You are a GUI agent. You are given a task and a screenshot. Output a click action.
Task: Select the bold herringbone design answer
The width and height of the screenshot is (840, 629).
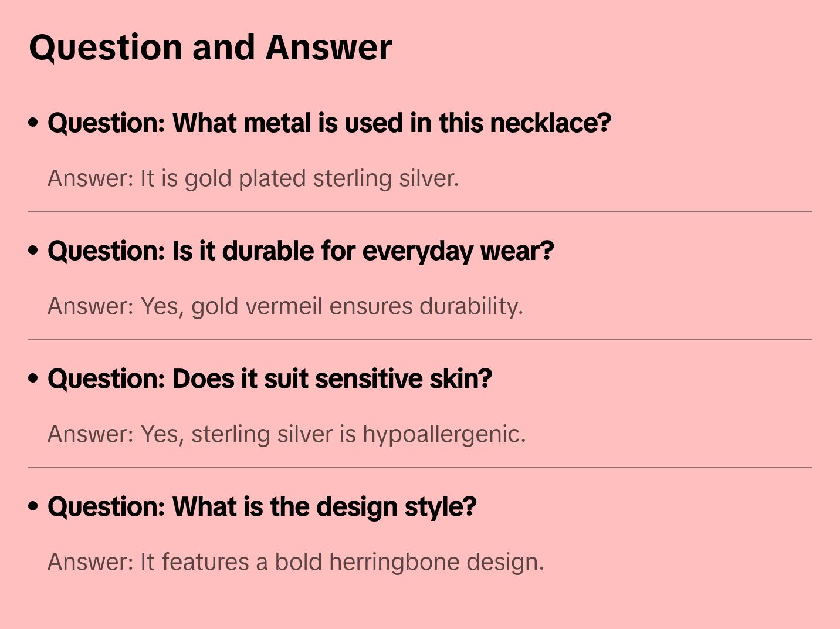[x=296, y=562]
